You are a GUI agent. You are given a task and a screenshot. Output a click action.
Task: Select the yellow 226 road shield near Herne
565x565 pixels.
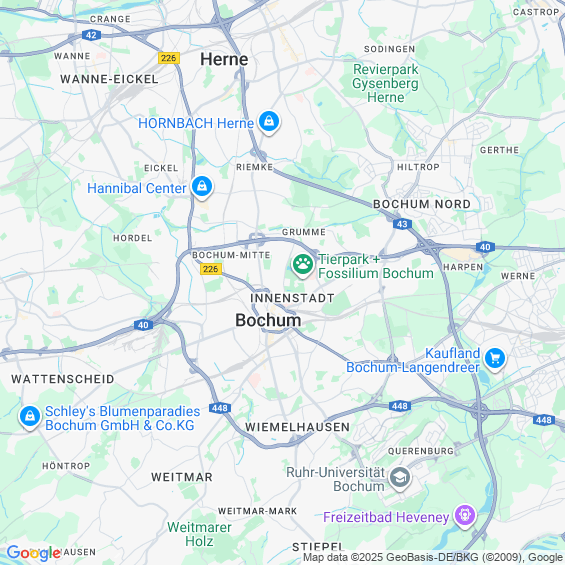coord(169,58)
